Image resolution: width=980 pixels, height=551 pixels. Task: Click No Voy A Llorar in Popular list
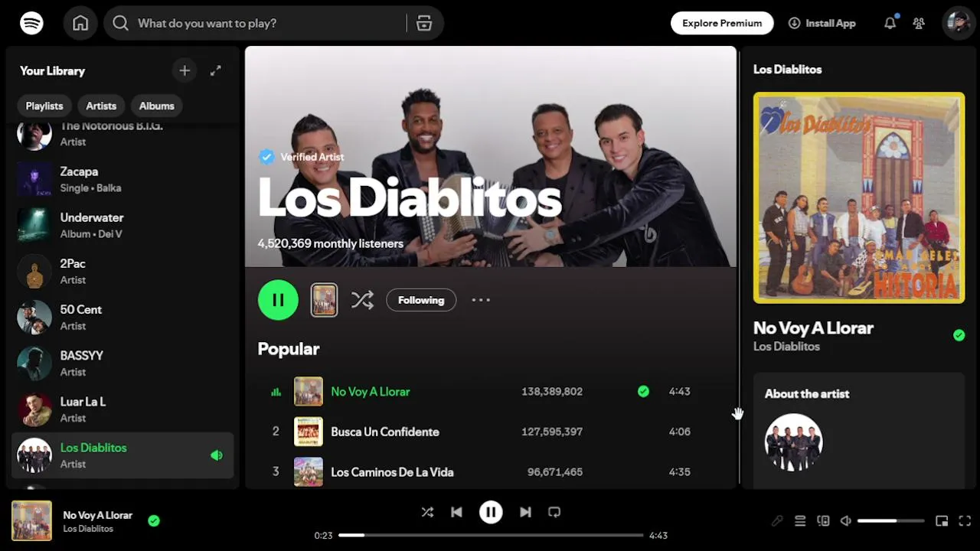coord(371,391)
